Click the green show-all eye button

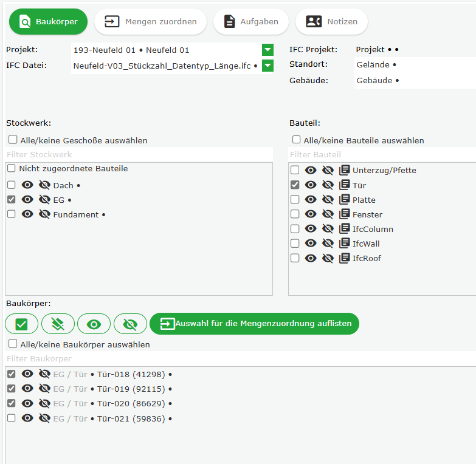[94, 324]
